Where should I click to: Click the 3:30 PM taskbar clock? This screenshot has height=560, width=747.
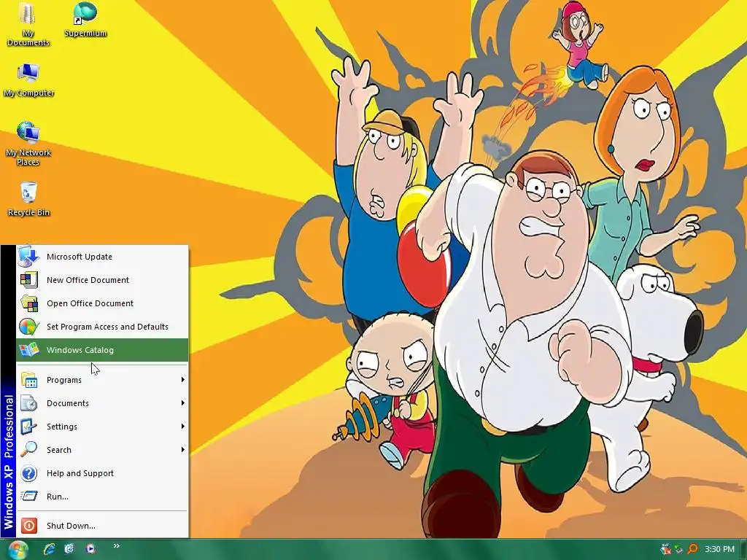tap(719, 549)
